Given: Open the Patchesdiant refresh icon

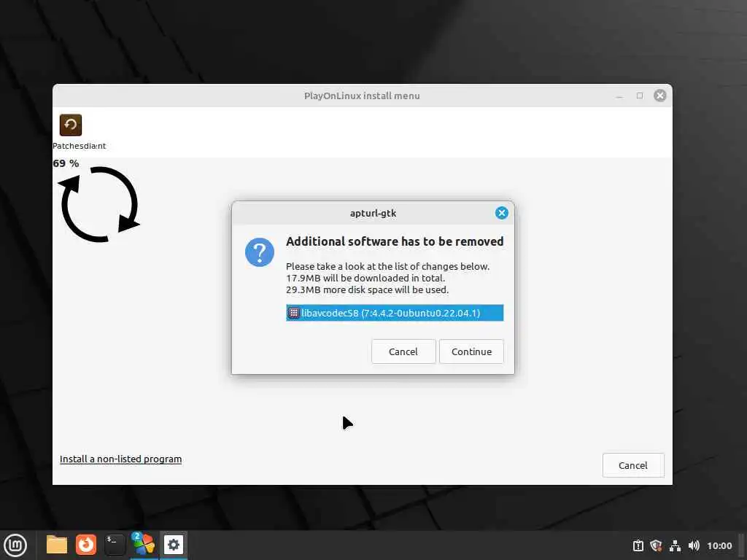Looking at the screenshot, I should click(x=71, y=125).
